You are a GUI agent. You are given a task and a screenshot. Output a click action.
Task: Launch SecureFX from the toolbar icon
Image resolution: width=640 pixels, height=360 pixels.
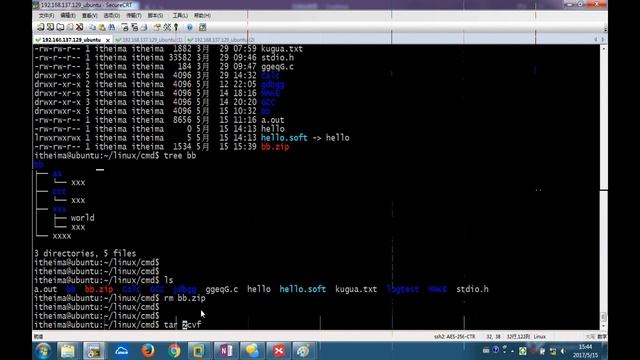(x=202, y=27)
